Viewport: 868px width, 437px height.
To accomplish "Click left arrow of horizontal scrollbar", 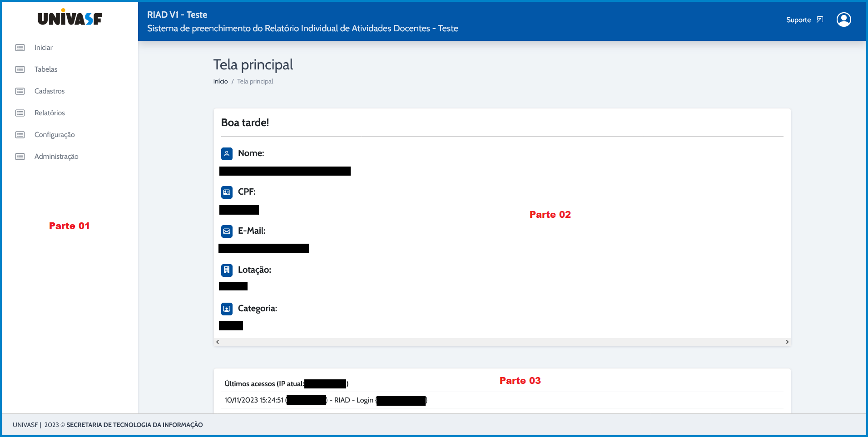I will click(218, 342).
